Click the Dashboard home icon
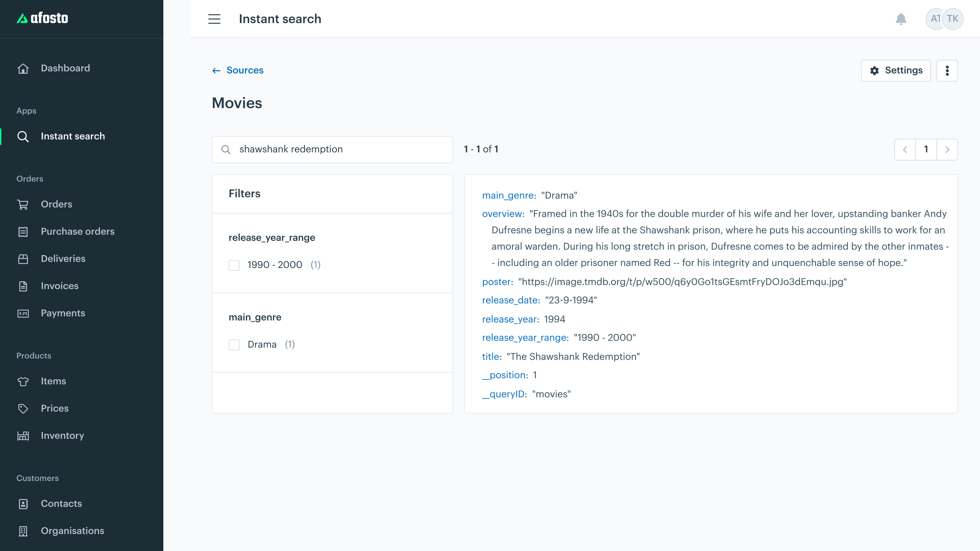This screenshot has width=980, height=551. [23, 69]
